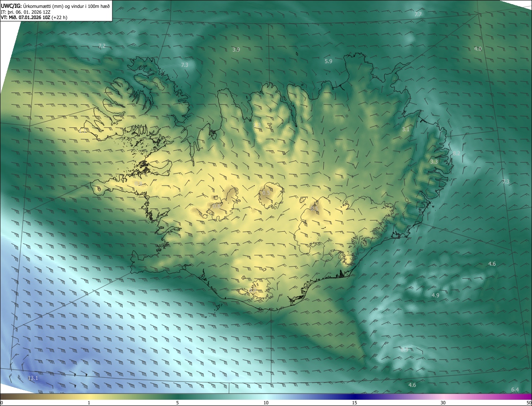Click the 8.2 value label on the map
This screenshot has height=406, width=532.
pyautogui.click(x=456, y=154)
